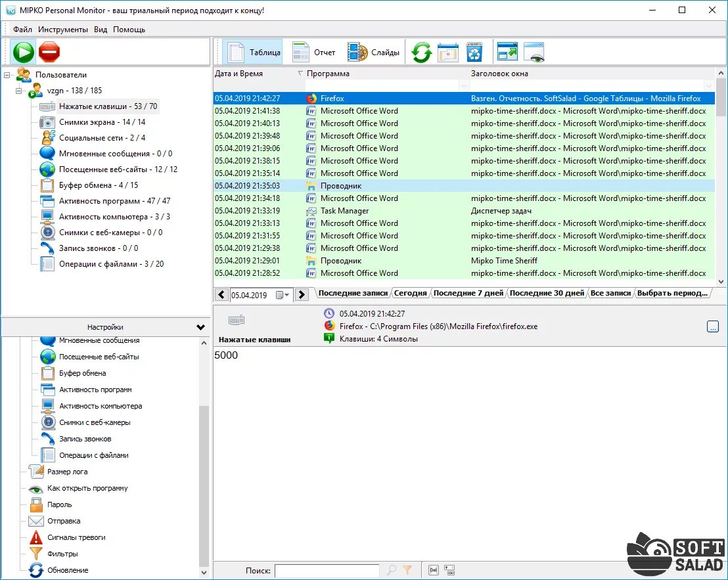The image size is (728, 580).
Task: Open Посещенные веб-сайты settings
Action: tap(99, 357)
